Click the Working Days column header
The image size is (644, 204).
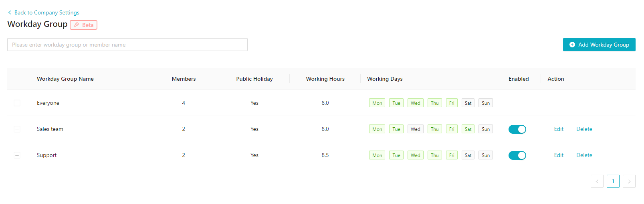click(385, 79)
